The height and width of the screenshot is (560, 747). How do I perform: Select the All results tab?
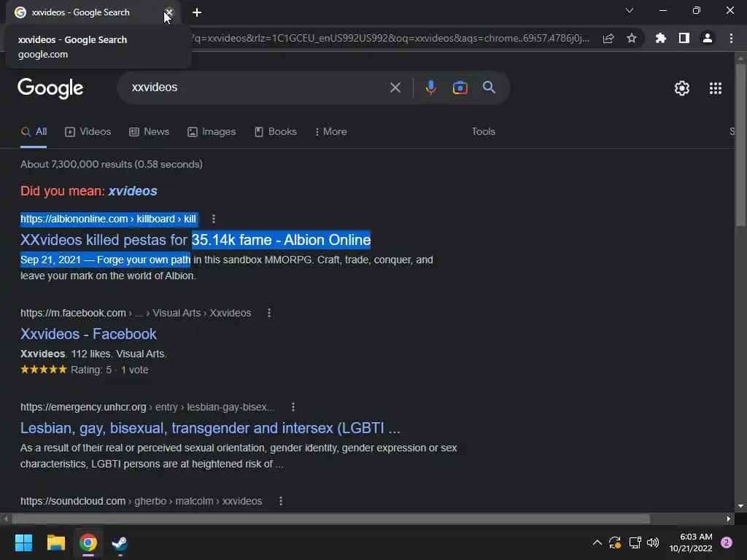click(34, 132)
